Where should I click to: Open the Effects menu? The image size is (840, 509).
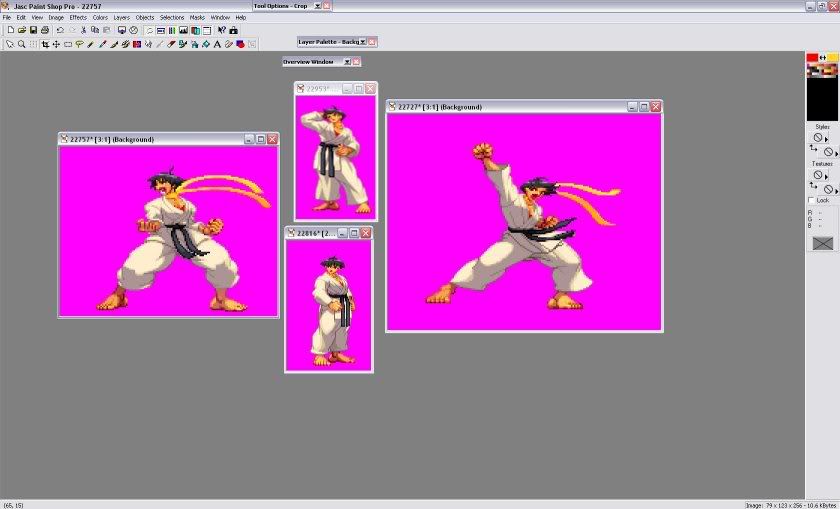pyautogui.click(x=78, y=18)
